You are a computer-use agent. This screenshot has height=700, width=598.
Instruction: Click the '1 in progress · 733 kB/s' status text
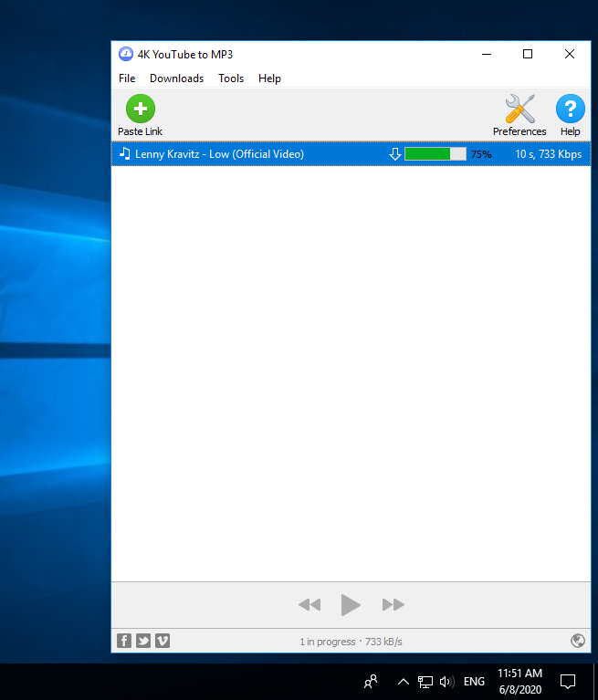(x=351, y=642)
